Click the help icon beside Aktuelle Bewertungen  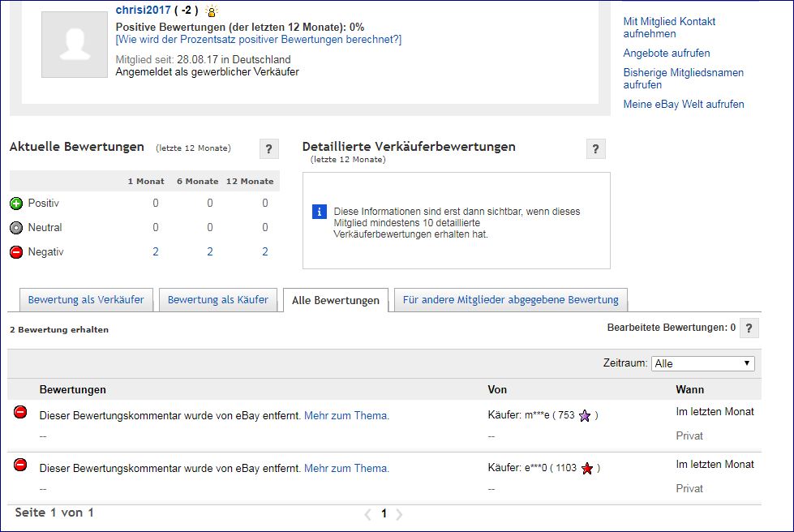tap(269, 149)
